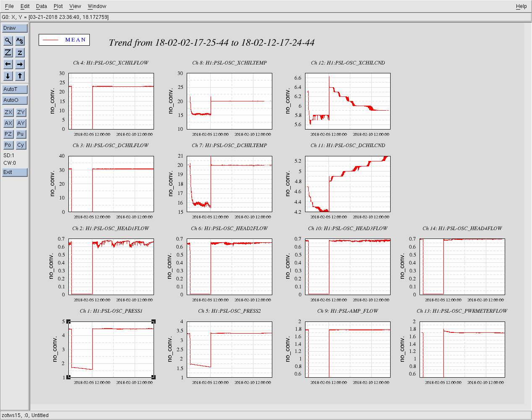The width and height of the screenshot is (532, 420).
Task: Click title 'Ch 4: H1:PSL-OSC_XCHILFLOW'
Action: [111, 63]
